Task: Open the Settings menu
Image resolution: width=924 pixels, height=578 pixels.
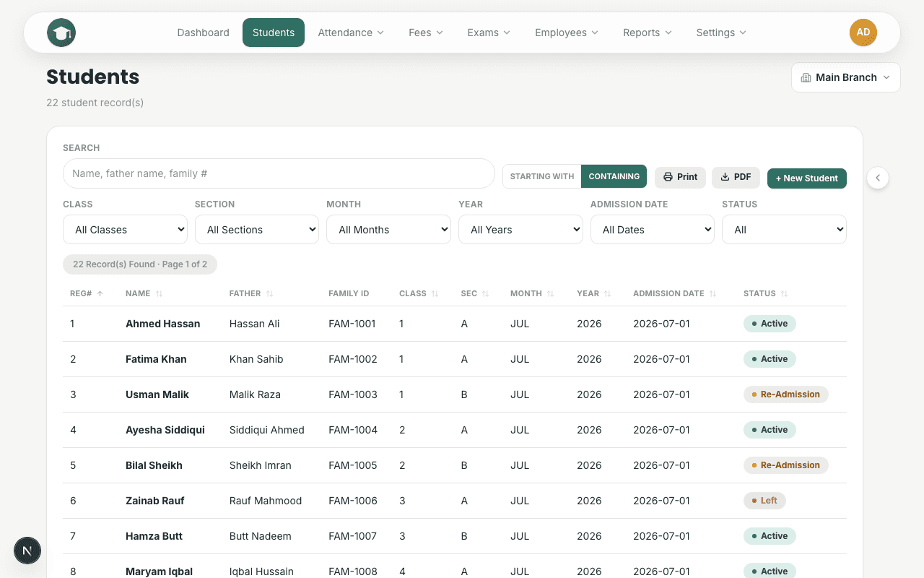Action: tap(721, 33)
